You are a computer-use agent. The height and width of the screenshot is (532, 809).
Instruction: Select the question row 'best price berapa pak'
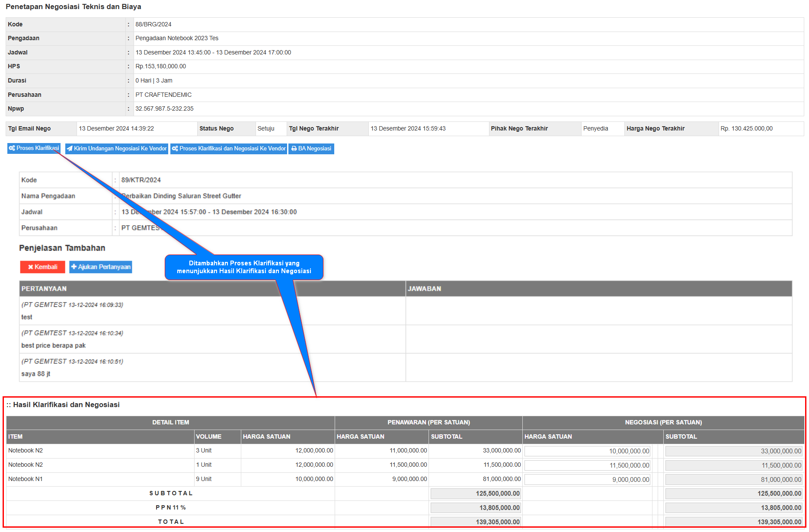pyautogui.click(x=212, y=339)
